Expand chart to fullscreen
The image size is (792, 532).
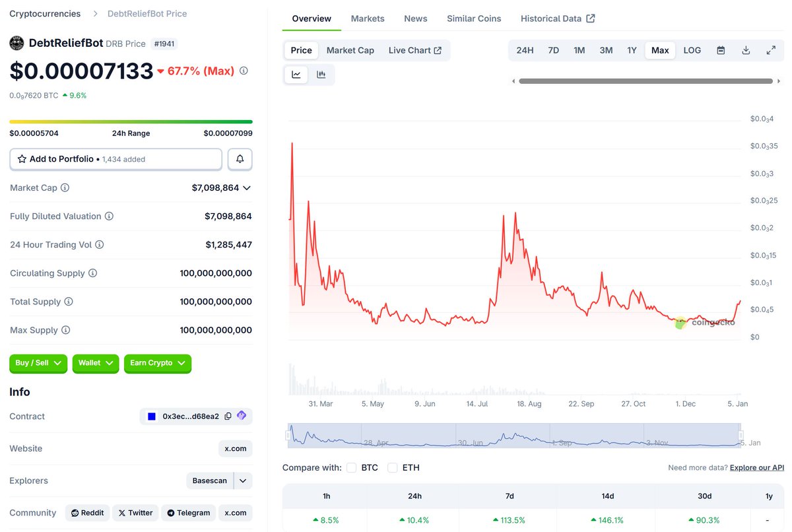[x=771, y=50]
